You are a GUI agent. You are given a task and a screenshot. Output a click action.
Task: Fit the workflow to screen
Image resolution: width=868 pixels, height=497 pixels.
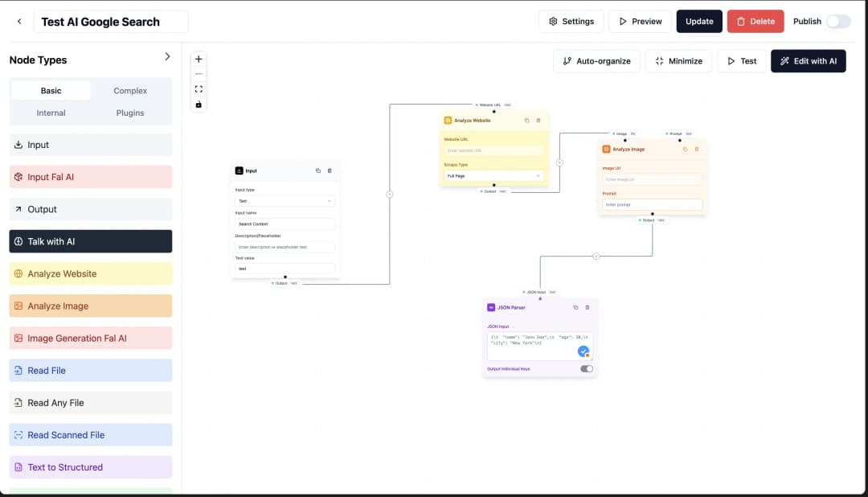(199, 88)
